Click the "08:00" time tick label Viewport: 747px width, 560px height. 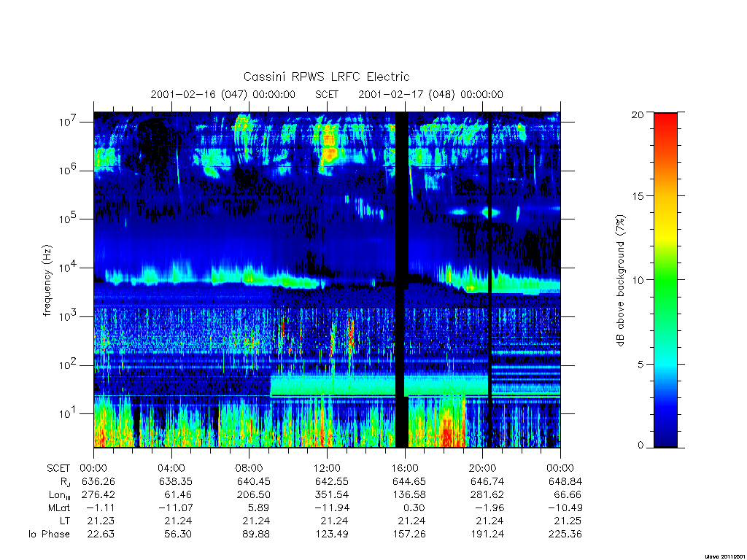[249, 468]
